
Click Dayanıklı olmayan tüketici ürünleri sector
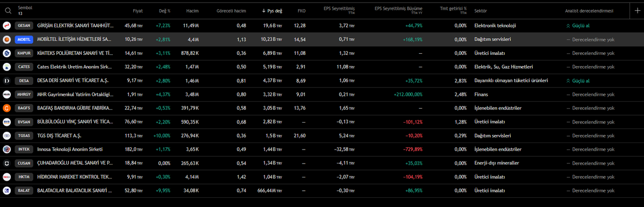click(511, 81)
